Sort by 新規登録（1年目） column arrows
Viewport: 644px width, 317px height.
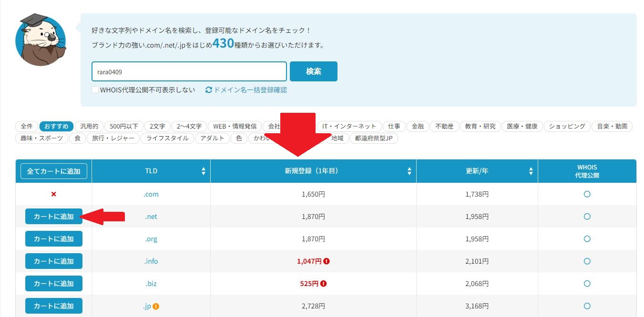tap(409, 171)
